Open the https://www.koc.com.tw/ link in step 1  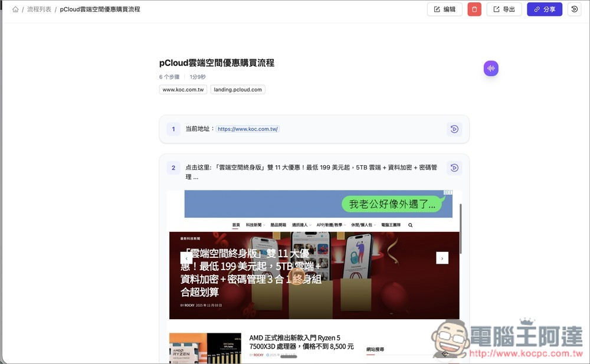coord(248,129)
